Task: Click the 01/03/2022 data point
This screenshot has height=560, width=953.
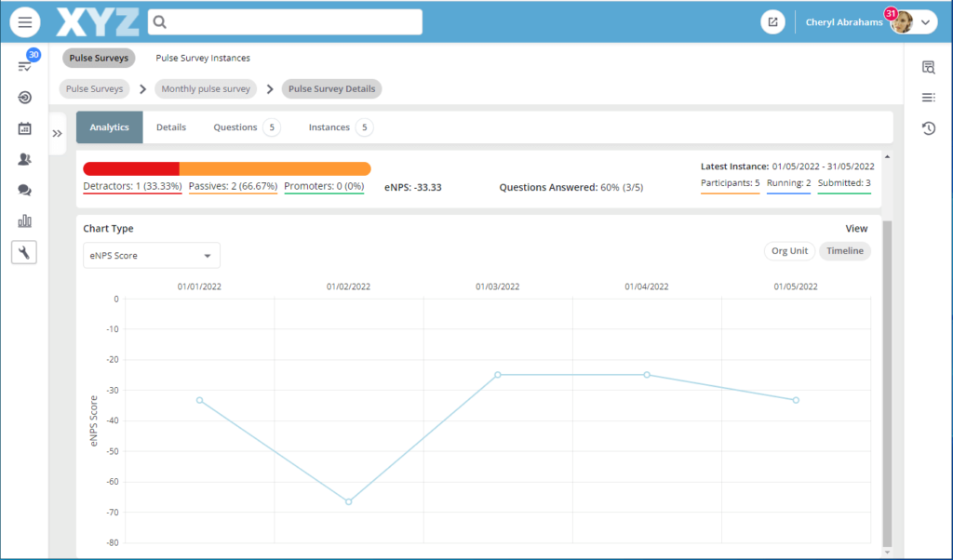Action: pos(498,375)
